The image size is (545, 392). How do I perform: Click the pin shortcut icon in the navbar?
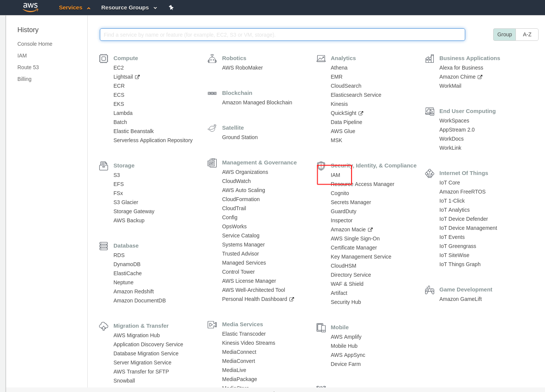(171, 8)
